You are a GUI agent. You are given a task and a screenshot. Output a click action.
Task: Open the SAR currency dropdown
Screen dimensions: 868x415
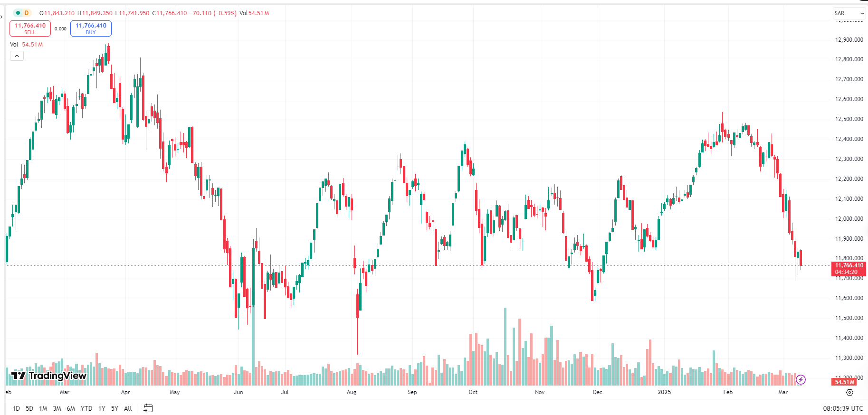(849, 13)
